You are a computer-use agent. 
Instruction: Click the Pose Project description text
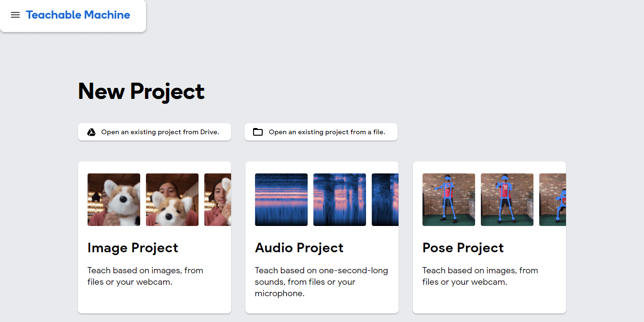pyautogui.click(x=480, y=276)
